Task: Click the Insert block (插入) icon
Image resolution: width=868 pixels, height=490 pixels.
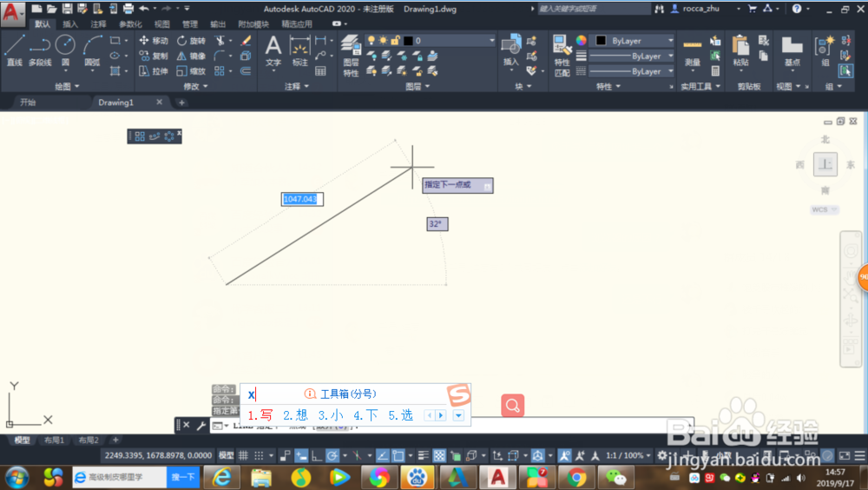Action: coord(510,51)
